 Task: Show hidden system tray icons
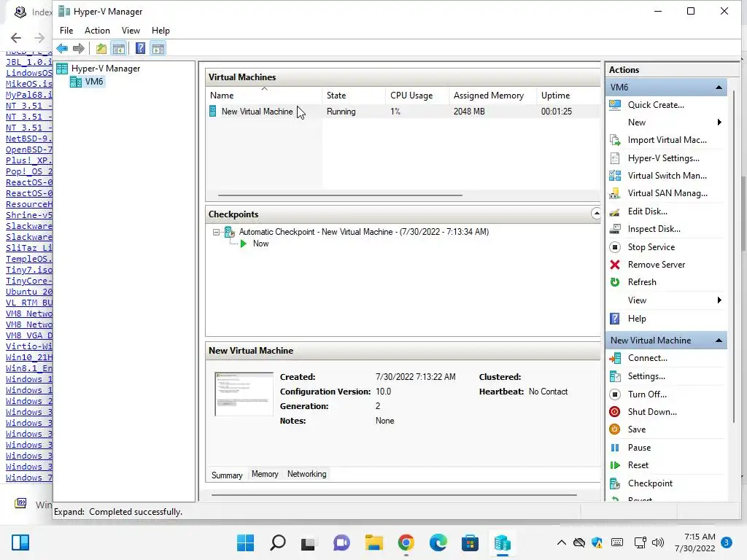pyautogui.click(x=561, y=542)
